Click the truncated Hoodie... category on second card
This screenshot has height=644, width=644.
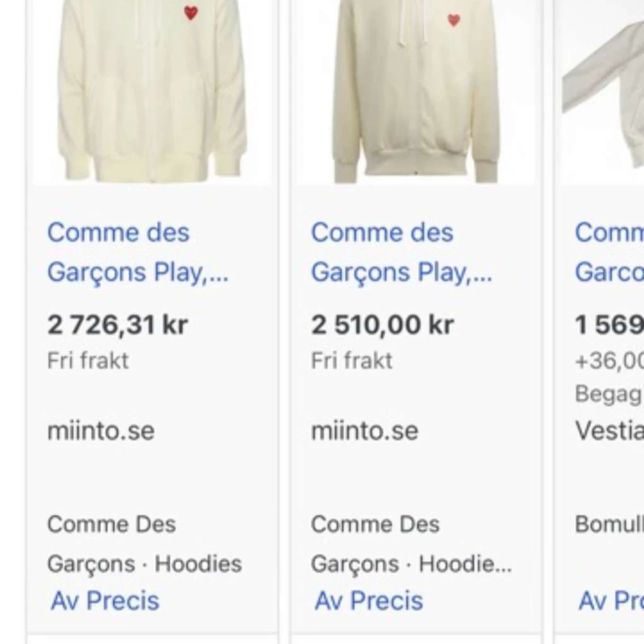tap(465, 564)
